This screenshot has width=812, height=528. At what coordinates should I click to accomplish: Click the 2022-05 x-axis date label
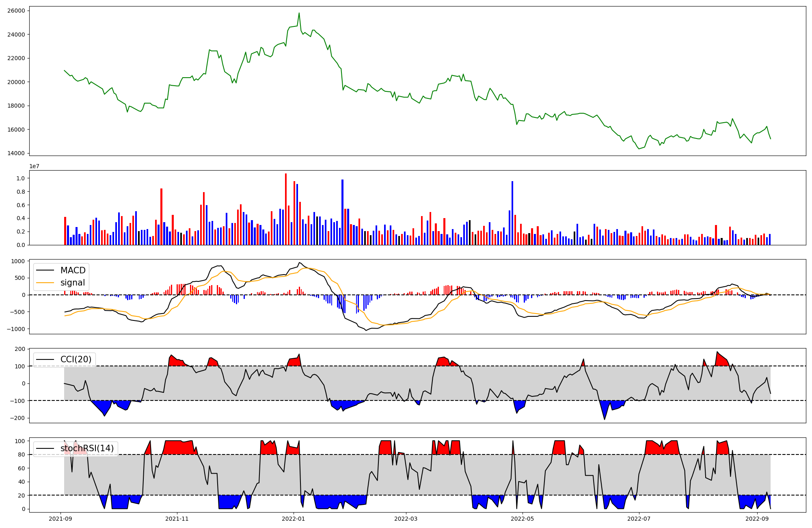(522, 519)
